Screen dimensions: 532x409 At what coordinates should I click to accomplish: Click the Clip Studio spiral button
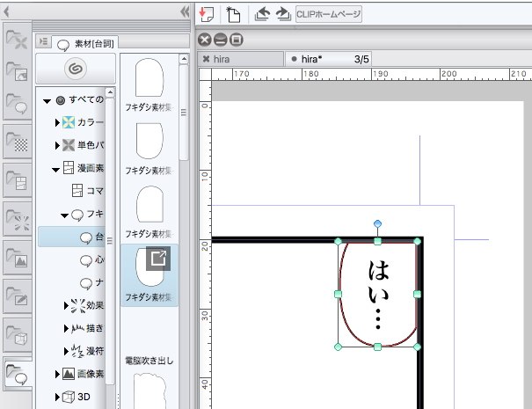(75, 68)
